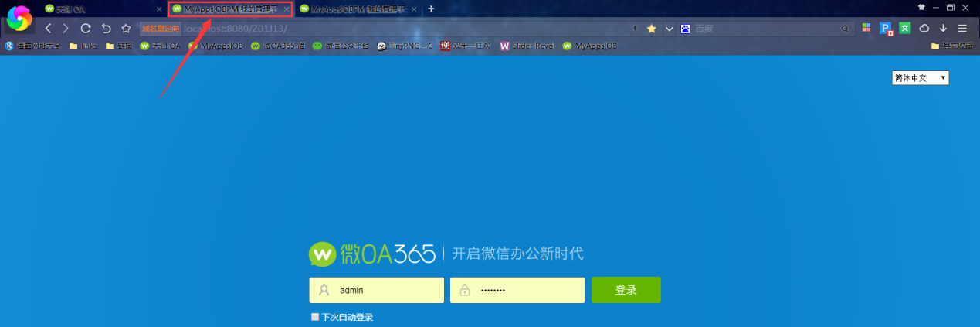The width and height of the screenshot is (980, 327).
Task: Toggle the 下次自动登录 checkbox
Action: (315, 317)
